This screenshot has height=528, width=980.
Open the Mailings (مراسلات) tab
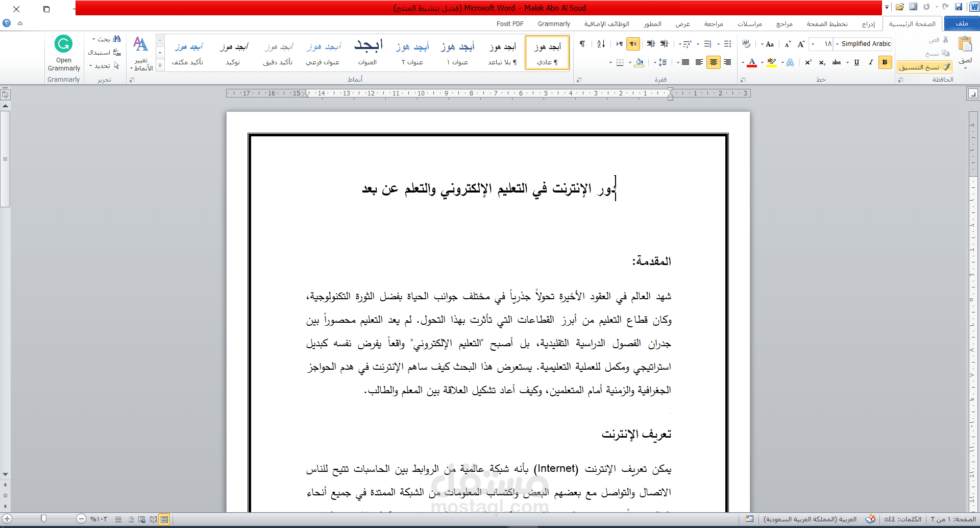749,23
